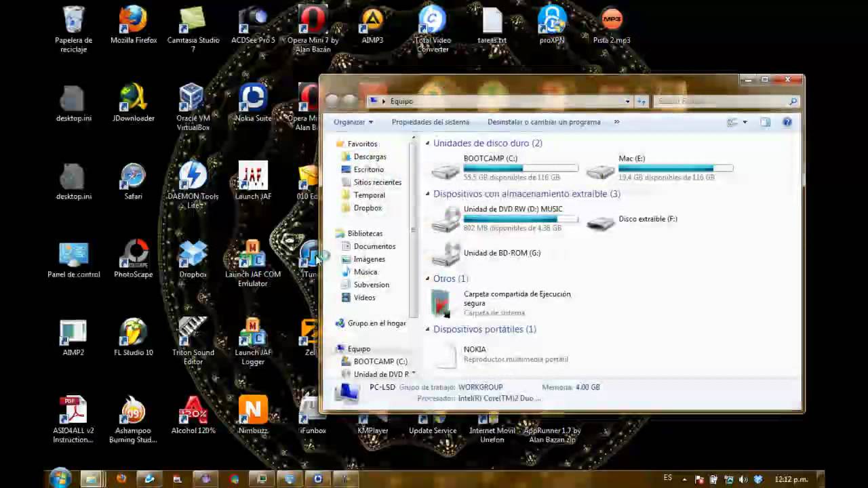Collapse the Dispositivos portátiles group

428,329
